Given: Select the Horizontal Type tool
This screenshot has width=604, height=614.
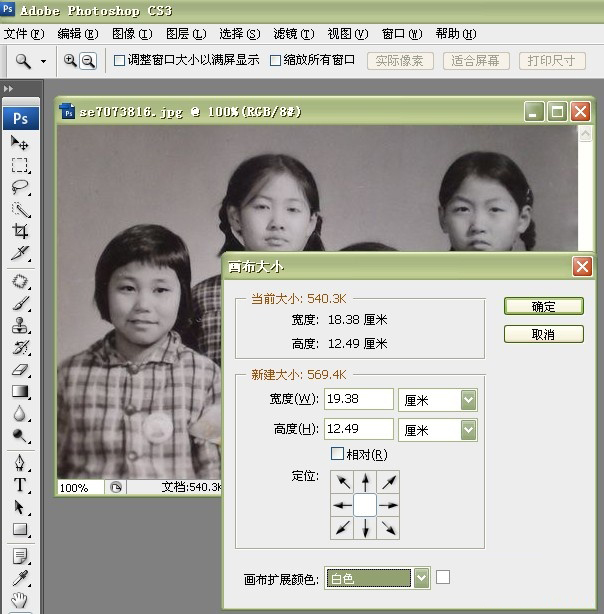Looking at the screenshot, I should tap(20, 485).
